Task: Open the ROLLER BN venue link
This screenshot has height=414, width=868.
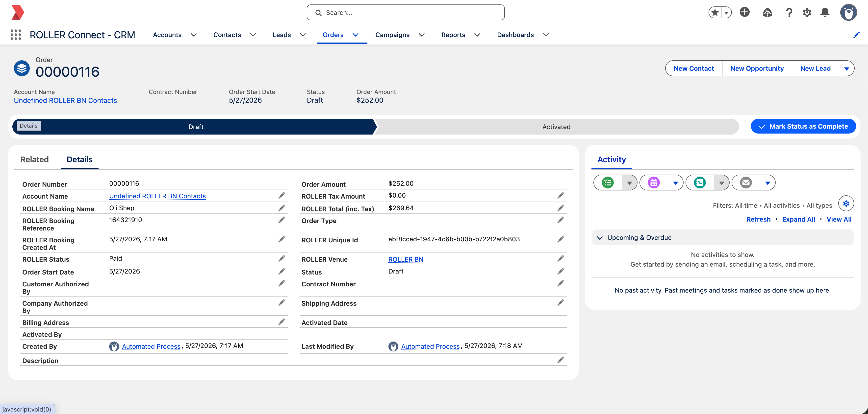Action: (x=406, y=259)
